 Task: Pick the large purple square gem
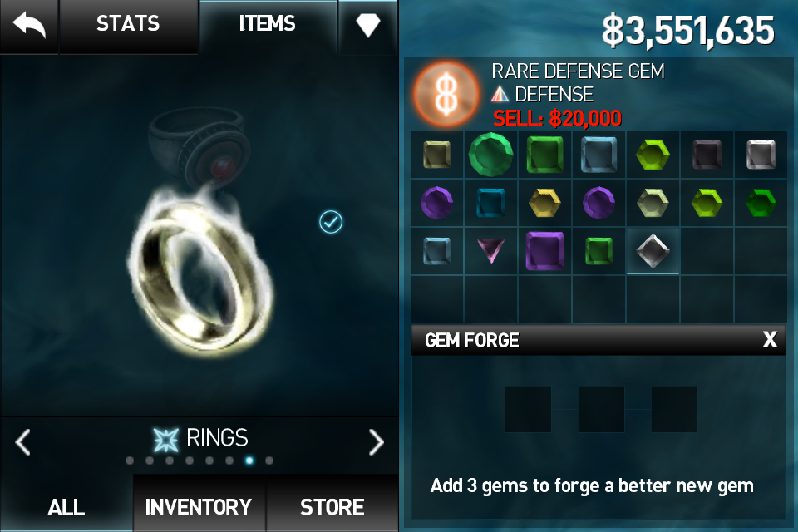pos(544,250)
